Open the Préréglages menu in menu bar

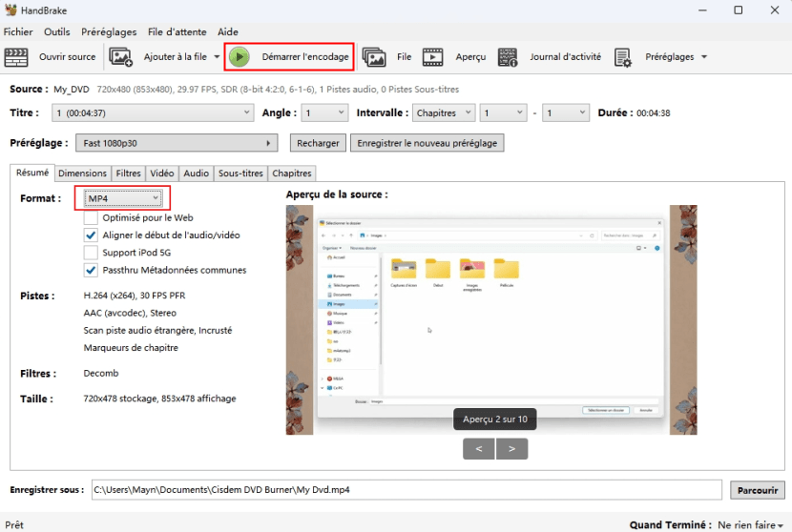[109, 31]
